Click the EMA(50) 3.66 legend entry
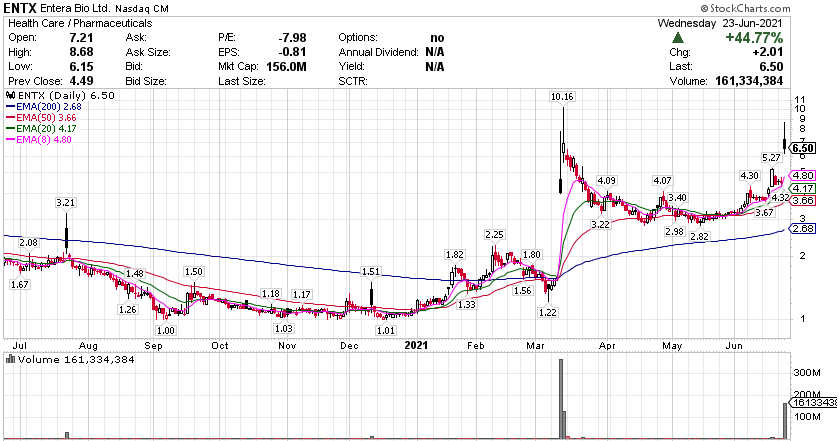The width and height of the screenshot is (840, 441). click(x=41, y=117)
